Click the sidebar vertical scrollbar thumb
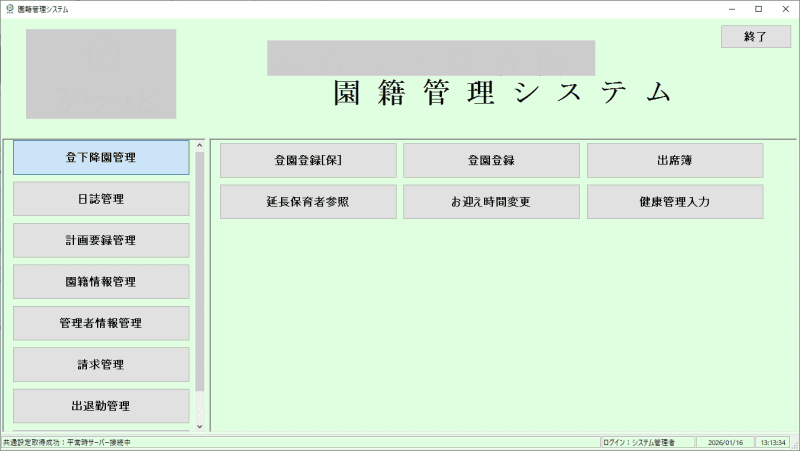The height and width of the screenshot is (451, 800). 199,270
